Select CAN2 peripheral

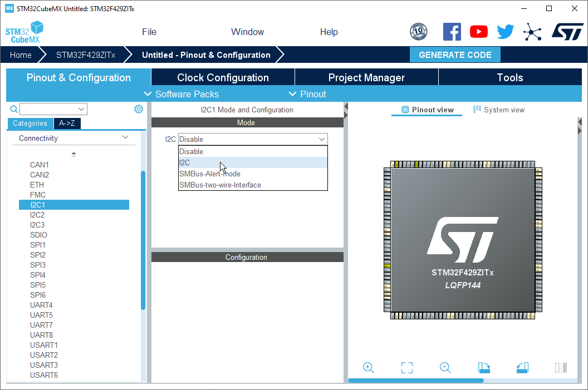click(x=40, y=175)
